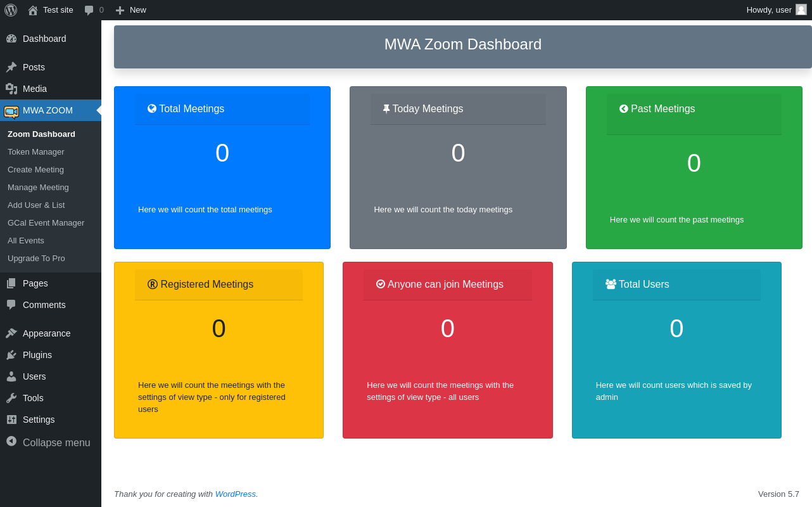Screen dimensions: 812x507
Task: Click the user avatar in admin bar
Action: coord(801,10)
